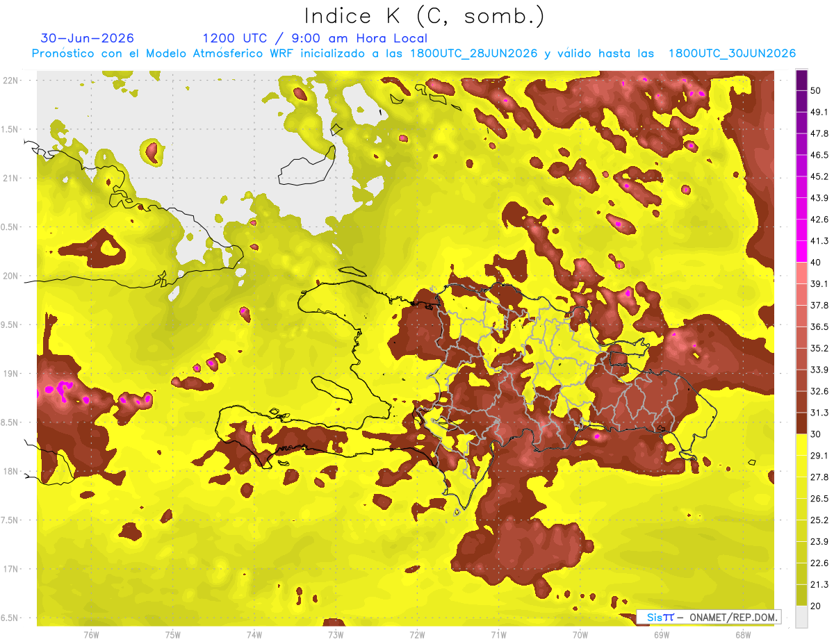Click the '35.2' colorbar value
This screenshot has height=644, width=834.
pos(819,348)
